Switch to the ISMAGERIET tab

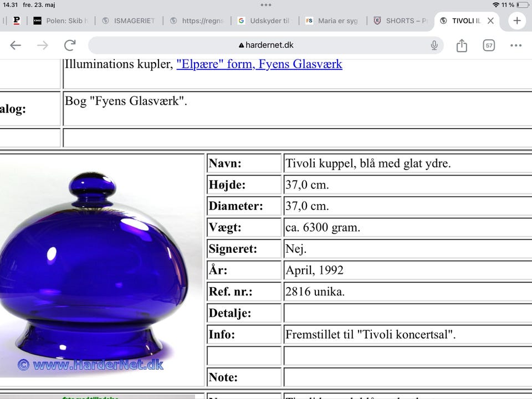pyautogui.click(x=129, y=21)
